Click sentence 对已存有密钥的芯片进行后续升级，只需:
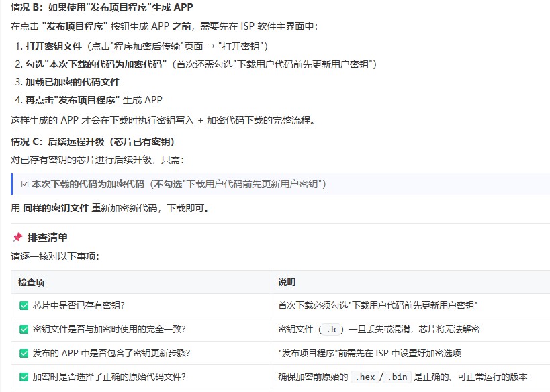 (97, 160)
